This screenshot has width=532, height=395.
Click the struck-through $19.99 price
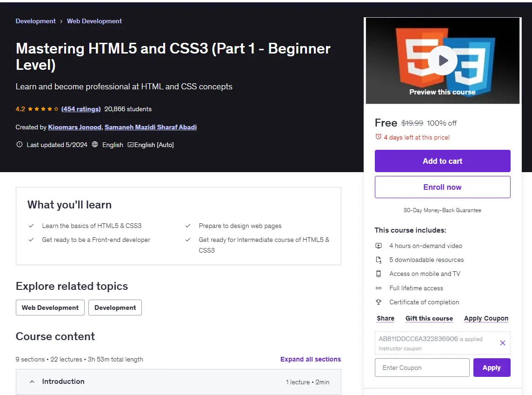412,123
